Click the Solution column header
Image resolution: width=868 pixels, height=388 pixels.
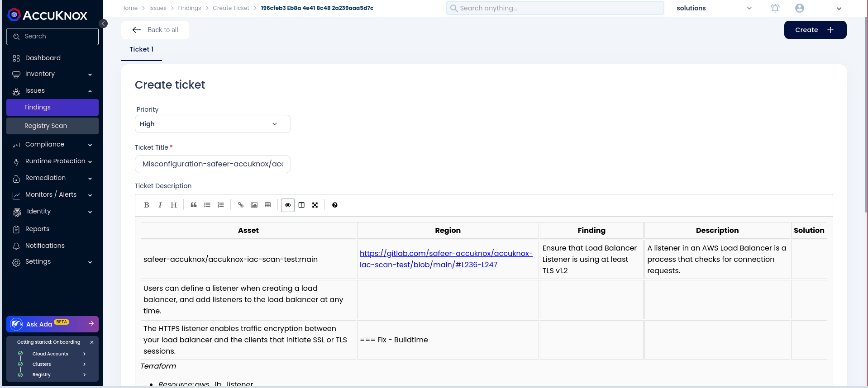click(809, 230)
